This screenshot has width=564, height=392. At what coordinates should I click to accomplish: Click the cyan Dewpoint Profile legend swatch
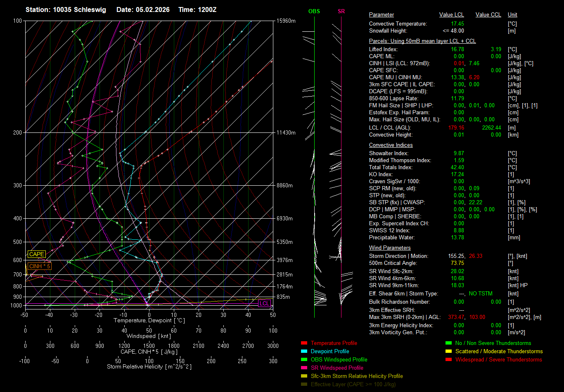[304, 352]
